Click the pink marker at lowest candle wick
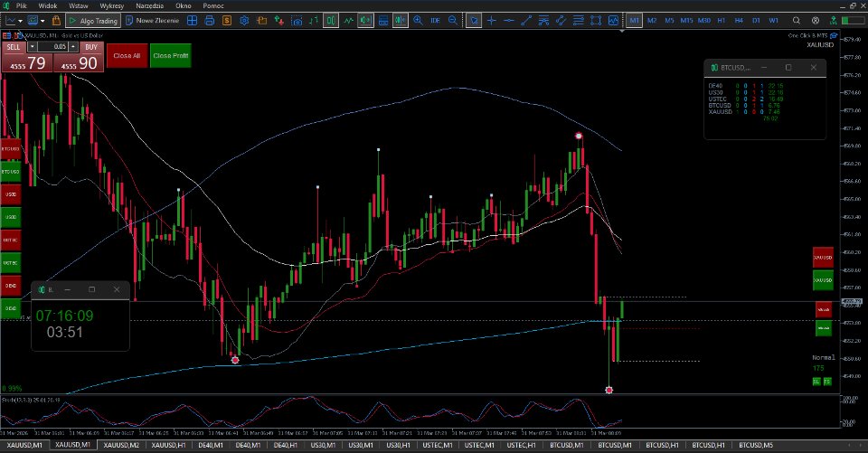868x453 pixels. pos(609,390)
